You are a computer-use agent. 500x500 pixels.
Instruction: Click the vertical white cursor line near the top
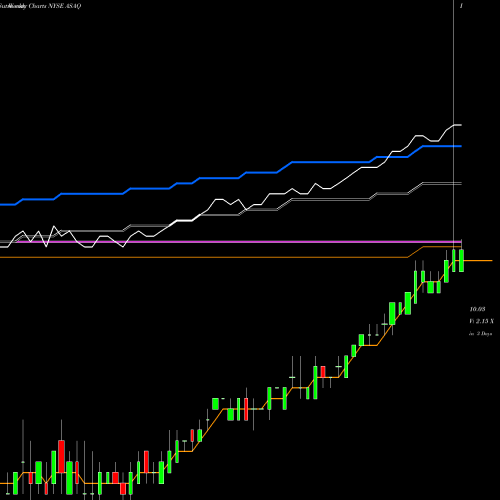(454, 63)
